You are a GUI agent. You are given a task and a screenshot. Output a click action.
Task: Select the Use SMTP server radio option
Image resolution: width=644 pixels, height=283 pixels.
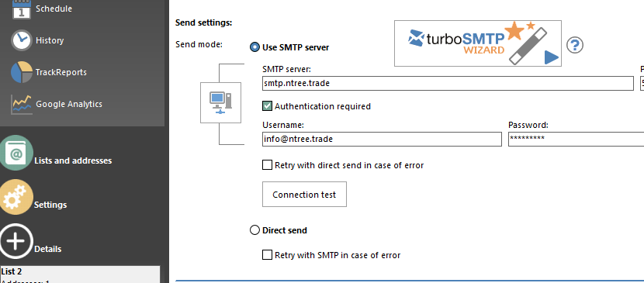[254, 47]
